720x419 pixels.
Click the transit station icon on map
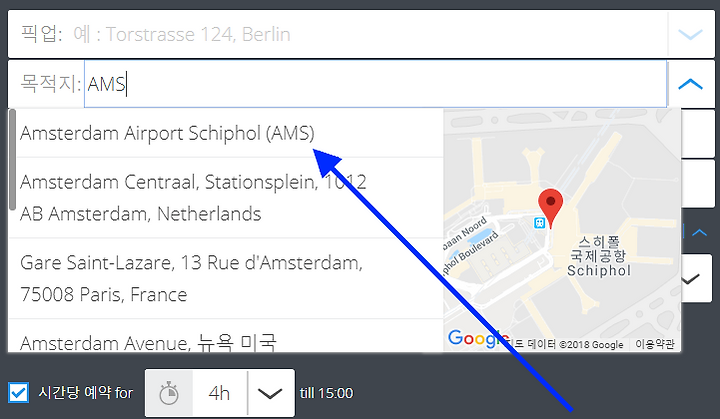(540, 223)
